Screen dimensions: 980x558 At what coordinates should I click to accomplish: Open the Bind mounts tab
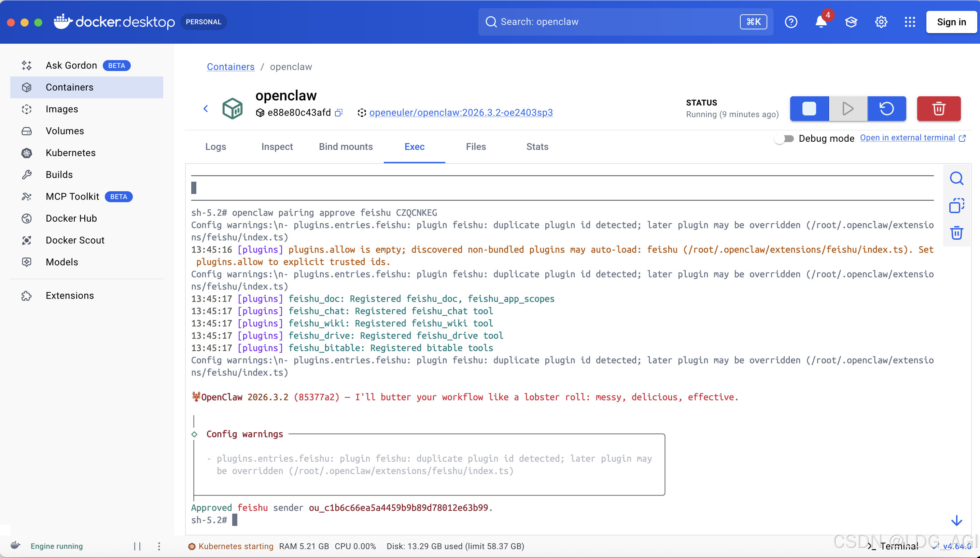tap(346, 147)
